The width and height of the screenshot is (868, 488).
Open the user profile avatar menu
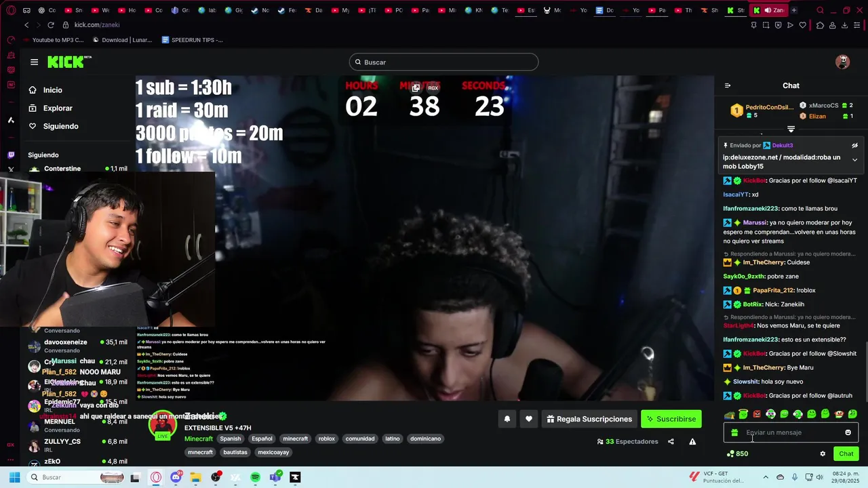(x=842, y=62)
